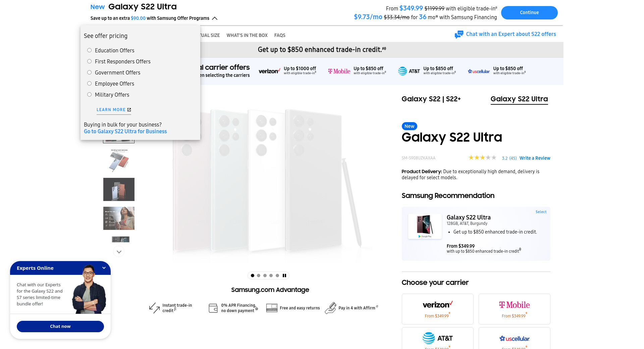Click the chat bubble icon beside Expert chat
Viewport: 644px width, 349px height.
[459, 35]
